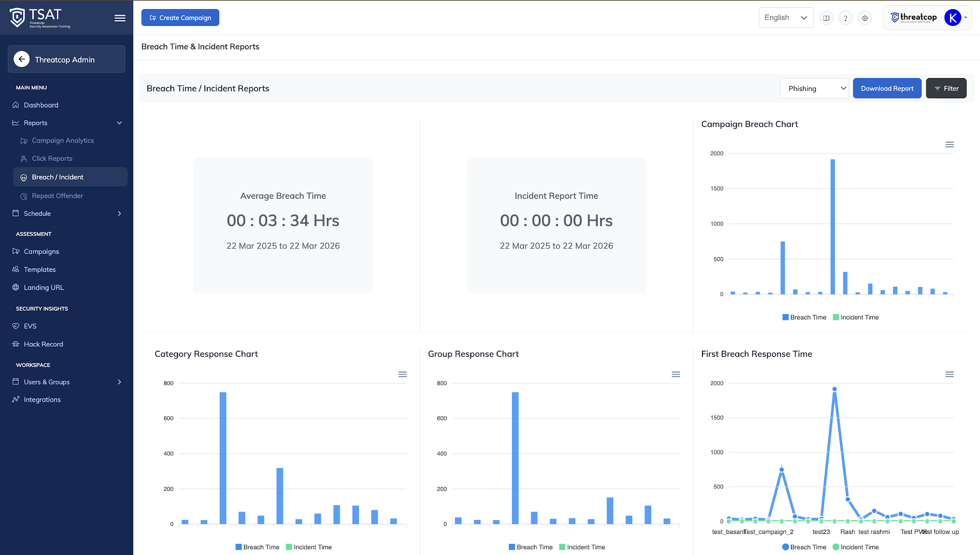Open Category Response Chart menu icon

[x=402, y=374]
